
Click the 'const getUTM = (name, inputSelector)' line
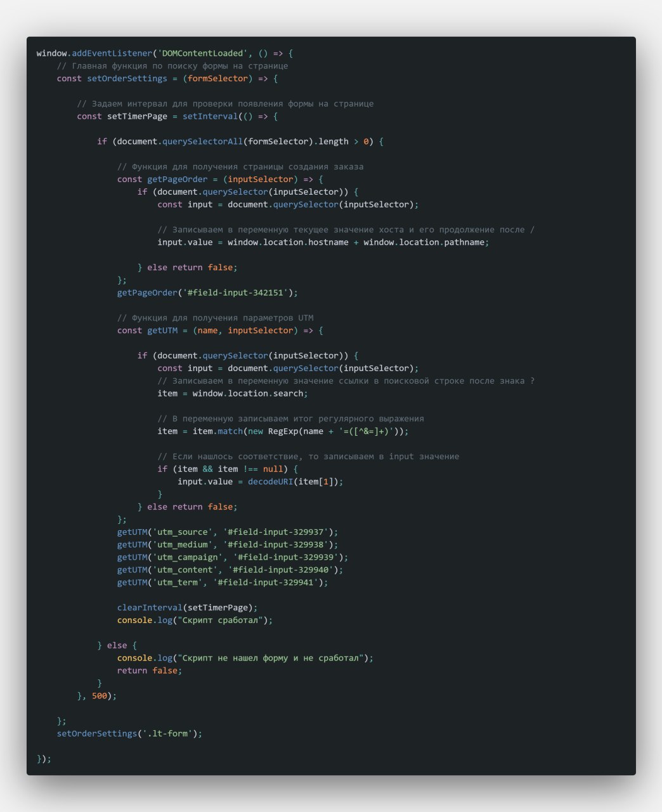click(220, 331)
